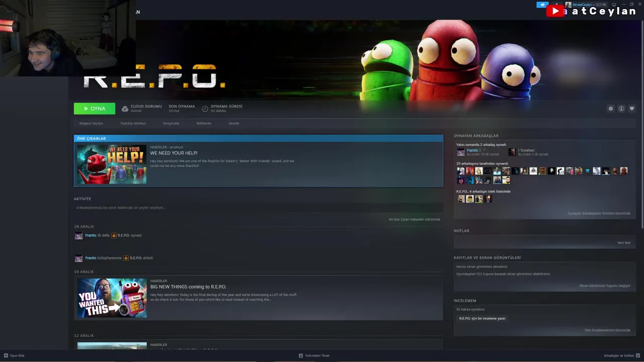Open Frantic's avatar in library-added activity

point(78,258)
